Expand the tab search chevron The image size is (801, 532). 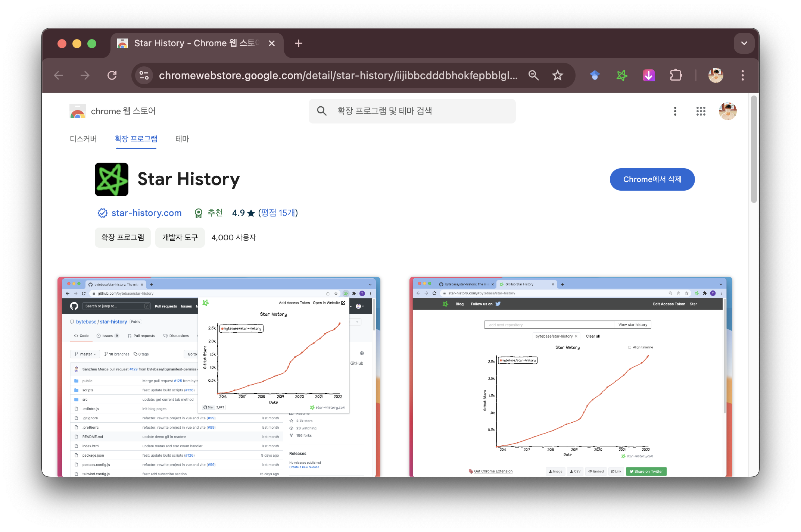pos(744,43)
